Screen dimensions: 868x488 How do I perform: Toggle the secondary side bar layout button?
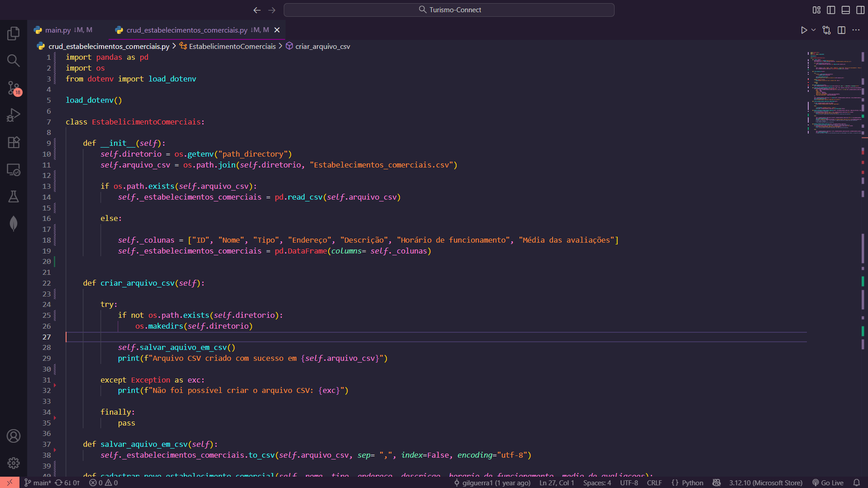(860, 10)
